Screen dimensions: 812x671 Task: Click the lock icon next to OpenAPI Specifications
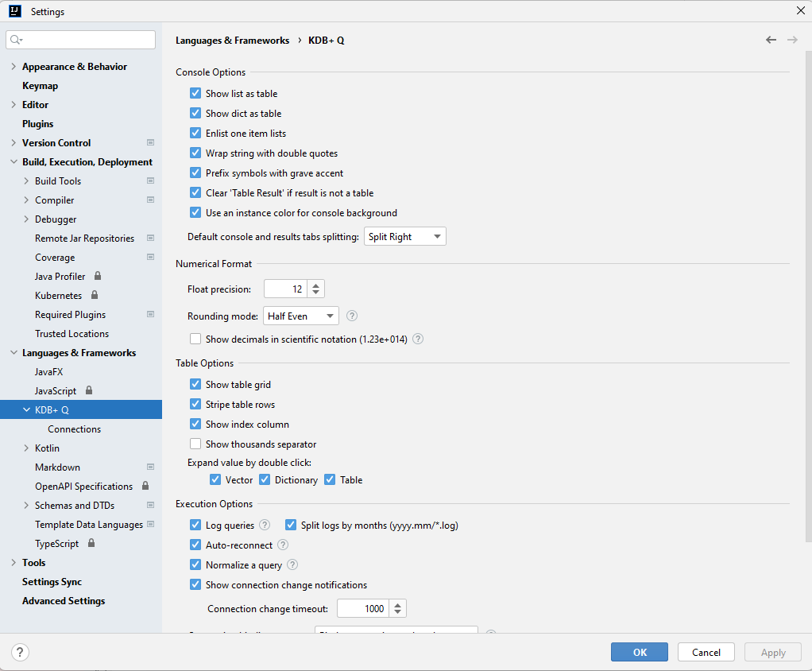[x=145, y=486]
